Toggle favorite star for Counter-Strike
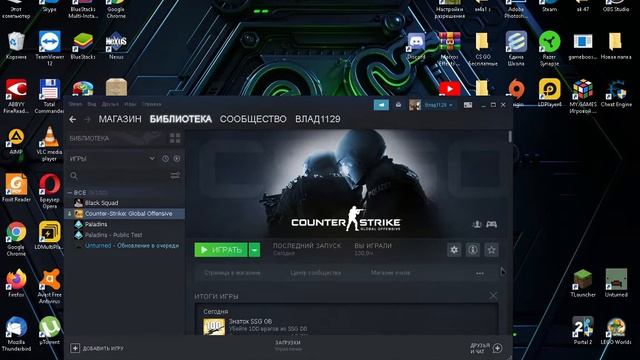 point(491,250)
